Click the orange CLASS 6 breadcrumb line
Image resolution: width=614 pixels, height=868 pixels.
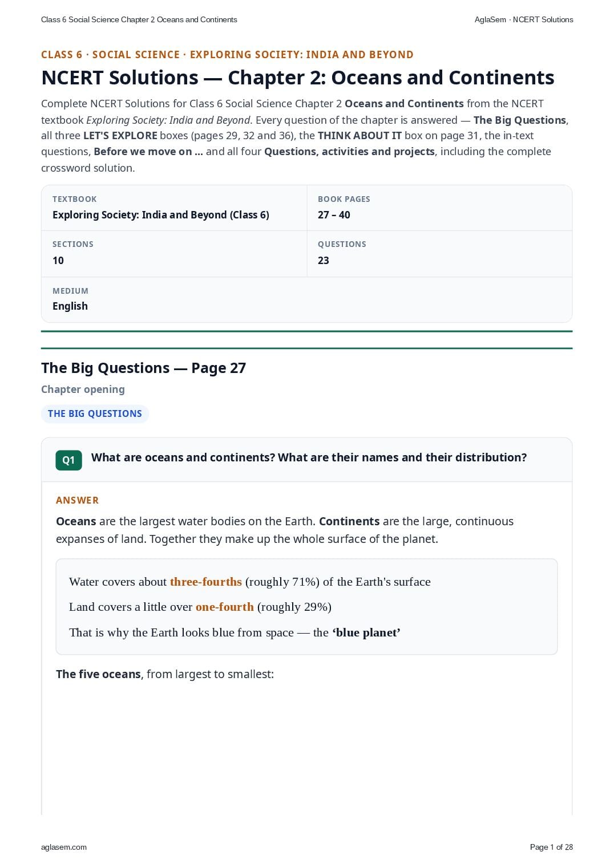pos(227,55)
